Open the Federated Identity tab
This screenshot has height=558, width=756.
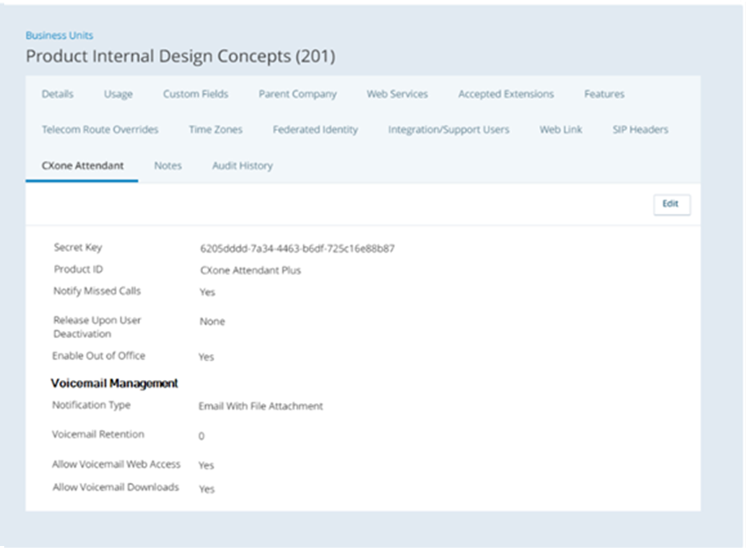point(316,130)
